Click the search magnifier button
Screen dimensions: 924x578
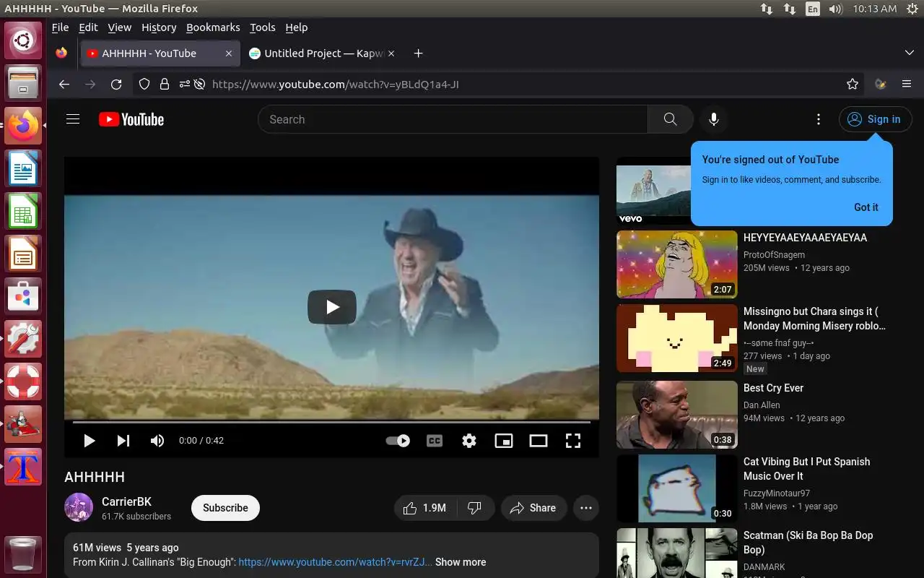pos(670,119)
